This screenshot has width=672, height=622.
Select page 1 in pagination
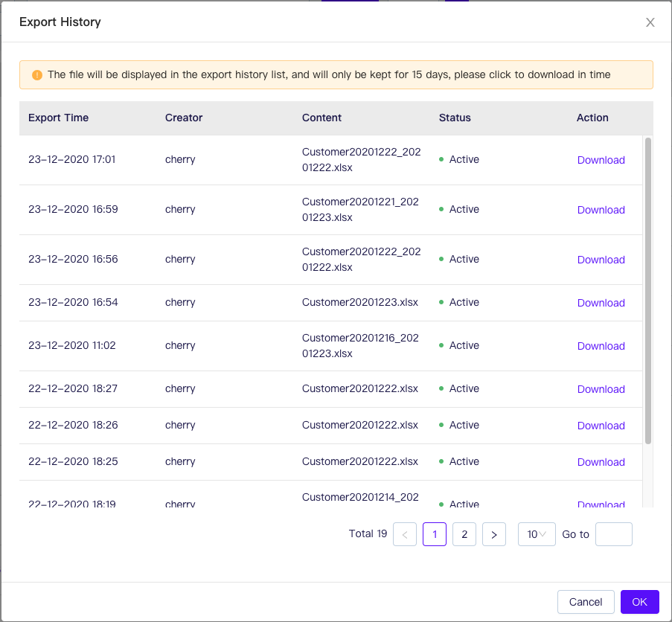click(x=434, y=534)
